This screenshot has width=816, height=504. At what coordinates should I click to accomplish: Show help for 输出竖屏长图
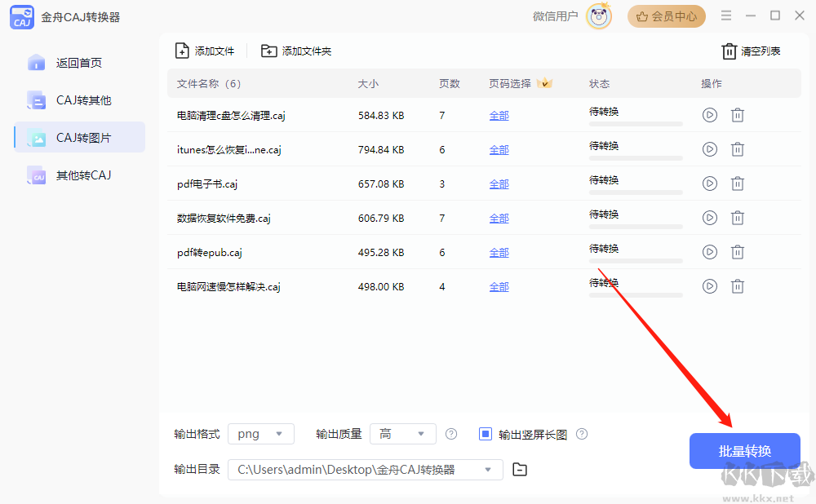(582, 434)
